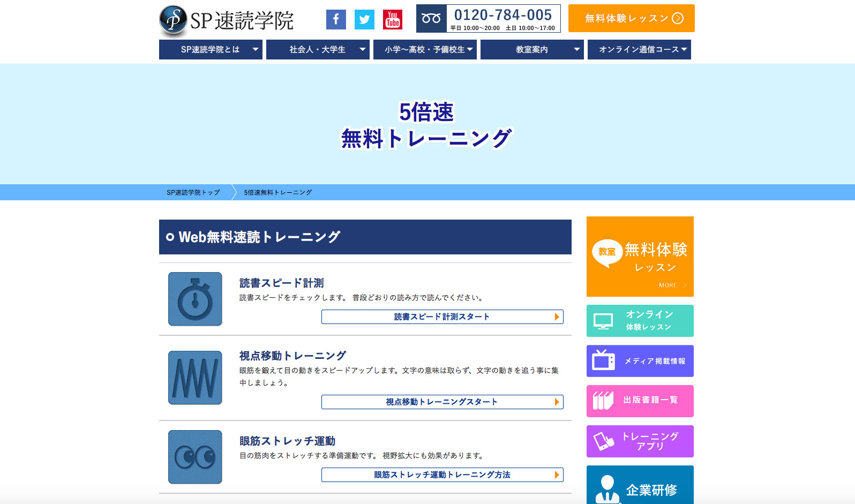Click the eyes stretch exercise icon
The height and width of the screenshot is (504, 855).
(195, 457)
